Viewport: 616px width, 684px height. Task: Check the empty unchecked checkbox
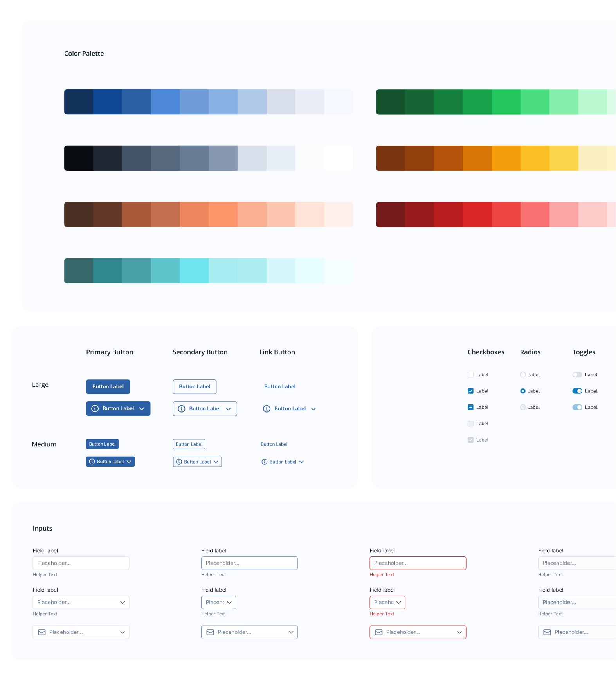click(x=470, y=375)
